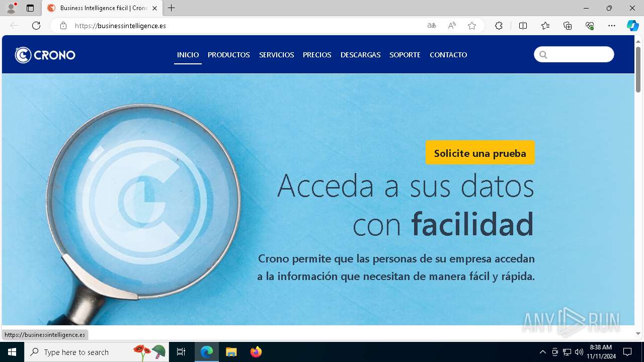Image resolution: width=644 pixels, height=362 pixels.
Task: Open the Extensions puzzle icon
Action: click(499, 26)
